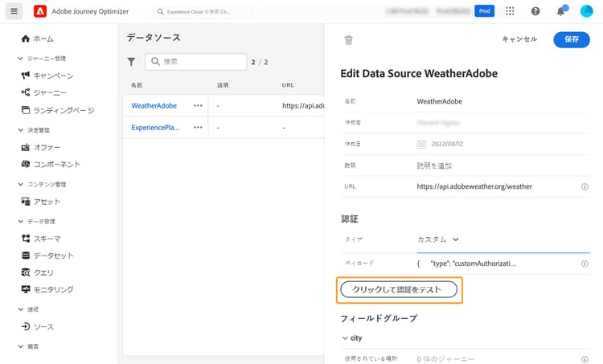
Task: Open the カスタム authentication type dropdown
Action: click(x=438, y=239)
